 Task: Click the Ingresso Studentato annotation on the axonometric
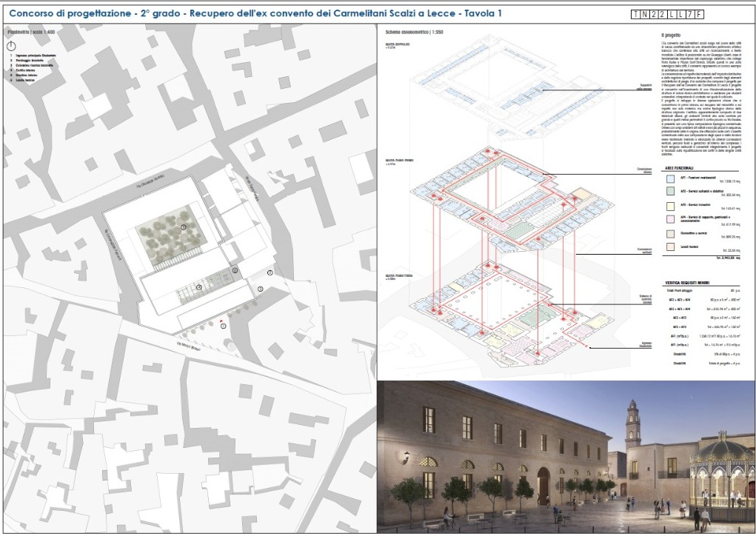(646, 344)
